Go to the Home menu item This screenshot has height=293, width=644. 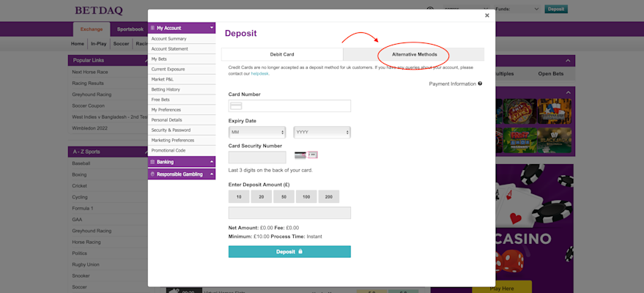tap(77, 43)
